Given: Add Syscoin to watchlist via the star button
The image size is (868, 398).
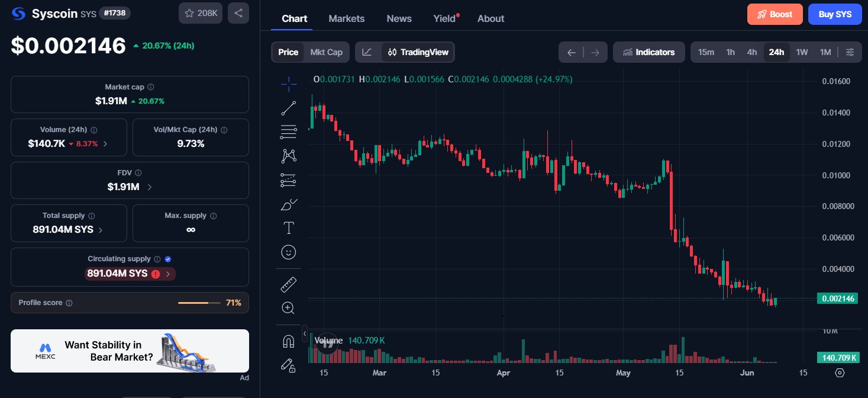Looking at the screenshot, I should 201,13.
